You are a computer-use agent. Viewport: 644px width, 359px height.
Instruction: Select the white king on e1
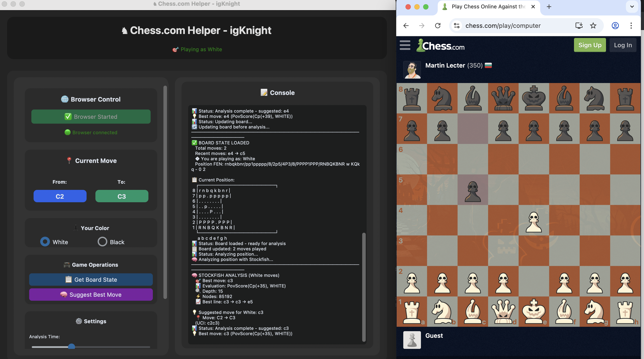click(x=534, y=312)
